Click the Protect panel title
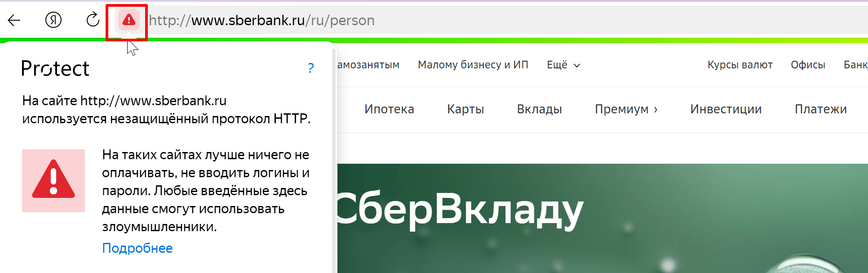 pos(55,69)
